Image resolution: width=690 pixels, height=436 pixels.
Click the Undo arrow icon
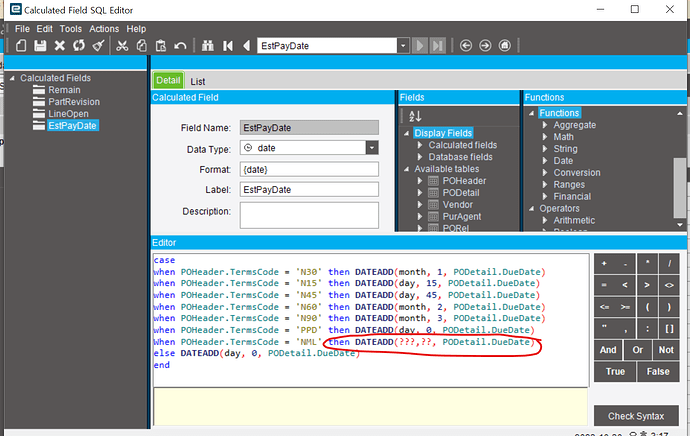(x=180, y=46)
